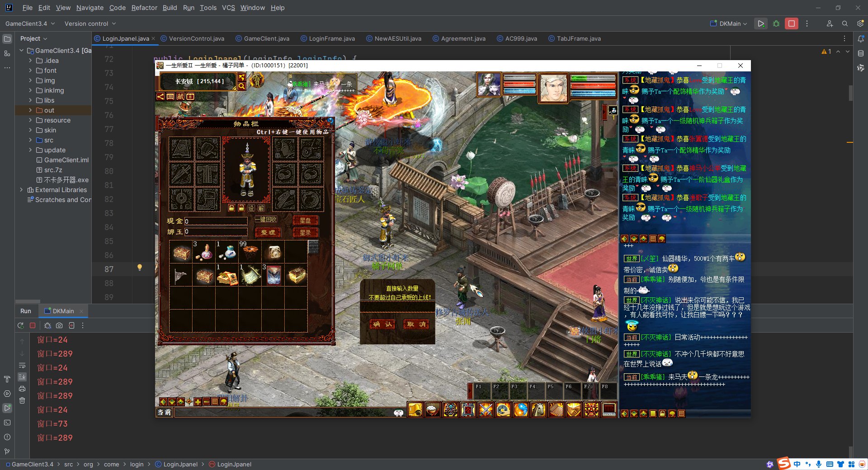Click the handshake icon on the game skill bar
868x470 pixels.
click(x=574, y=409)
